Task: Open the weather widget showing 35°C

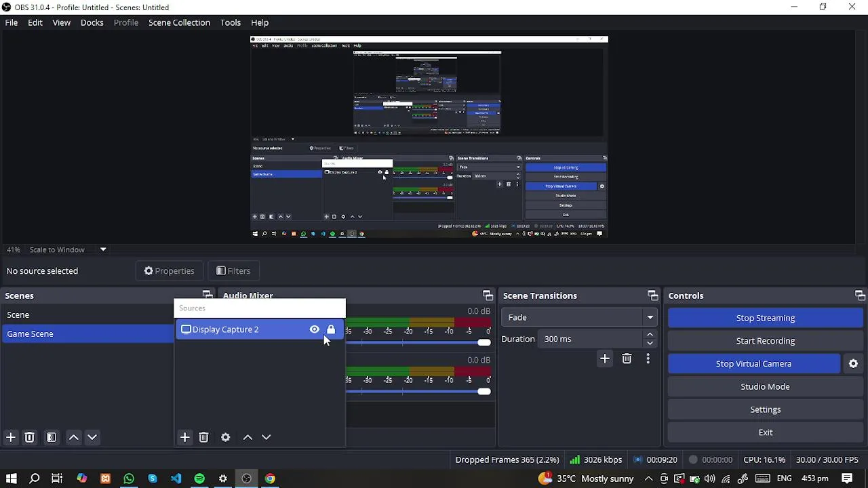Action: click(x=586, y=479)
